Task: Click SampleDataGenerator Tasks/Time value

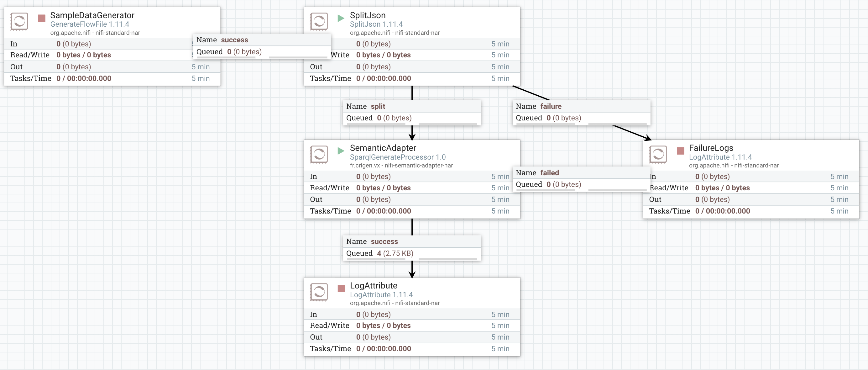Action: (84, 79)
